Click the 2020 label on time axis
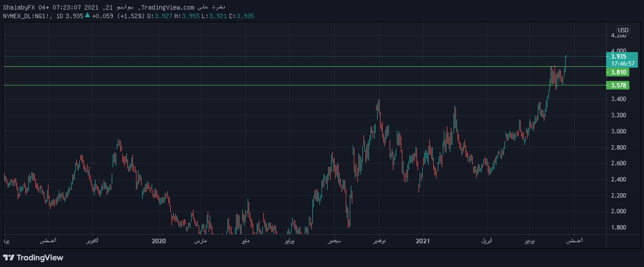 159,241
